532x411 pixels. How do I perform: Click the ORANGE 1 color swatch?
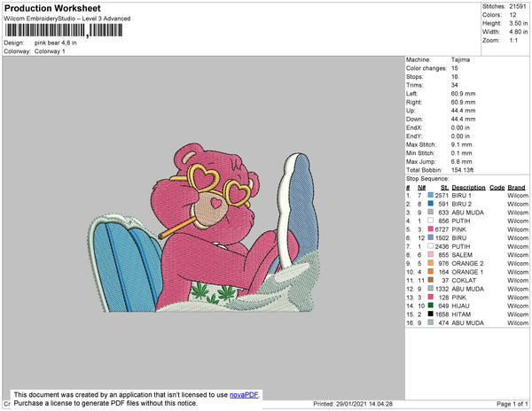(431, 271)
